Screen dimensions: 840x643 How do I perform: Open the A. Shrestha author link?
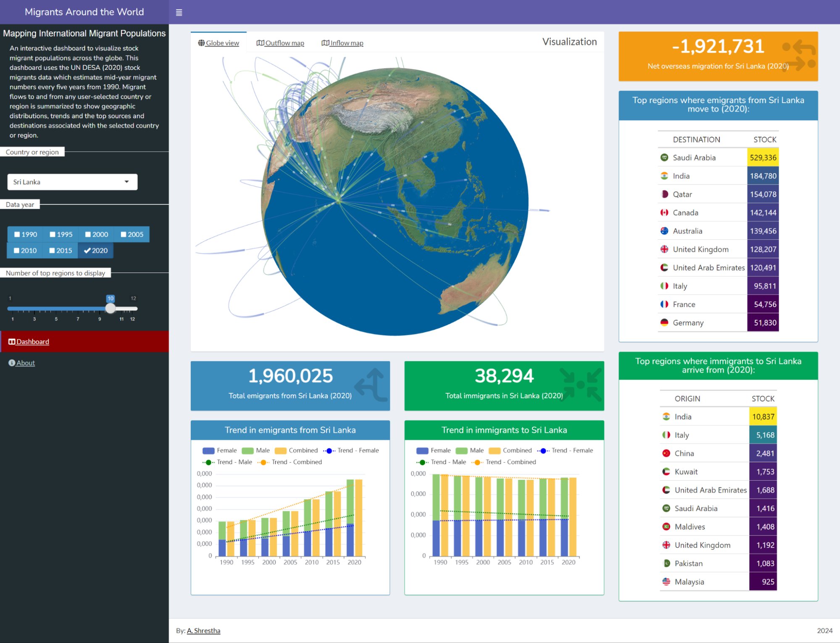coord(203,630)
